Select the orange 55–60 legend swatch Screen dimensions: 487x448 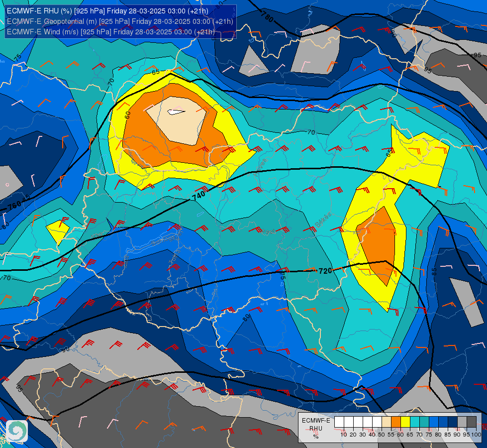tap(396, 422)
